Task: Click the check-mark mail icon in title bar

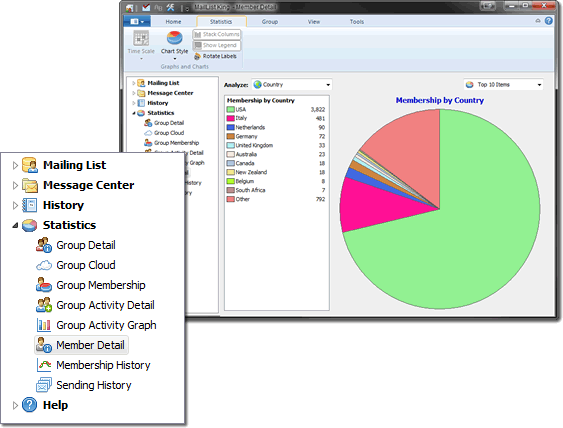Action: click(146, 7)
